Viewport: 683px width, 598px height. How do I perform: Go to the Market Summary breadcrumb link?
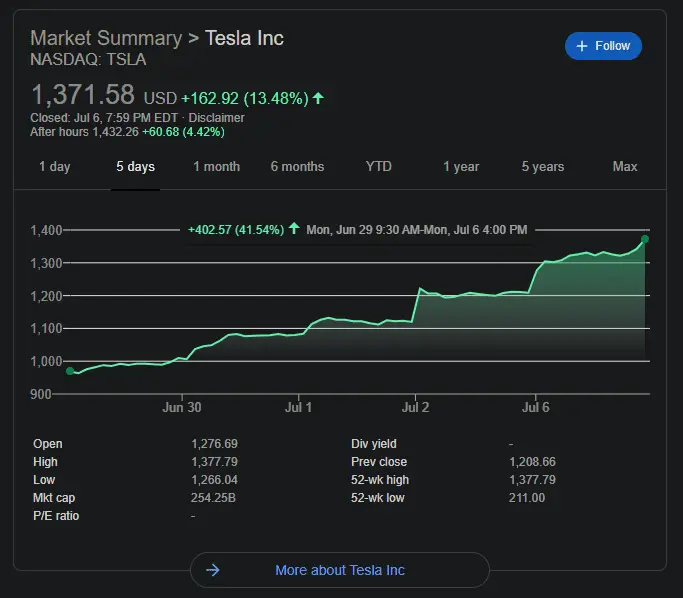tap(105, 38)
